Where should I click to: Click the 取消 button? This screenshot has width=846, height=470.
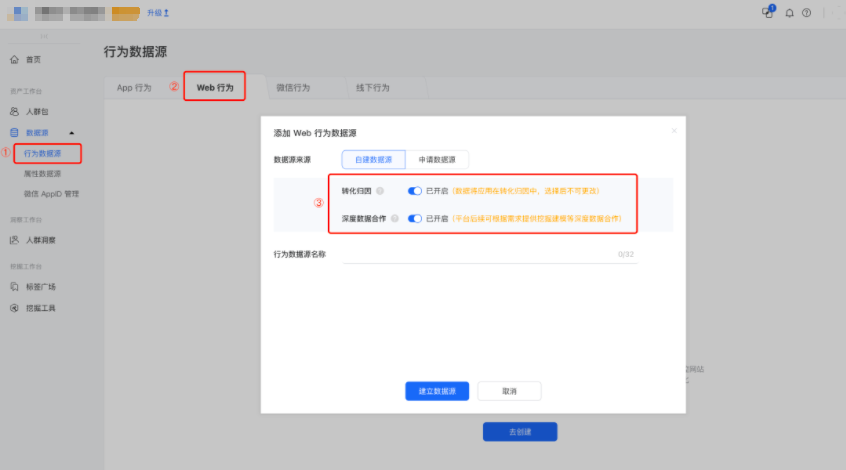pyautogui.click(x=509, y=391)
